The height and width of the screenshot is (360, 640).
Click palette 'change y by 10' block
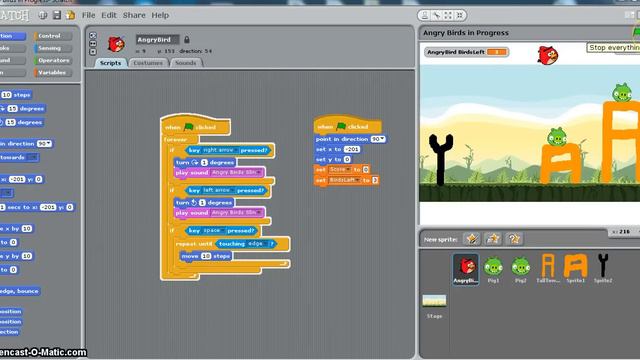tap(16, 256)
